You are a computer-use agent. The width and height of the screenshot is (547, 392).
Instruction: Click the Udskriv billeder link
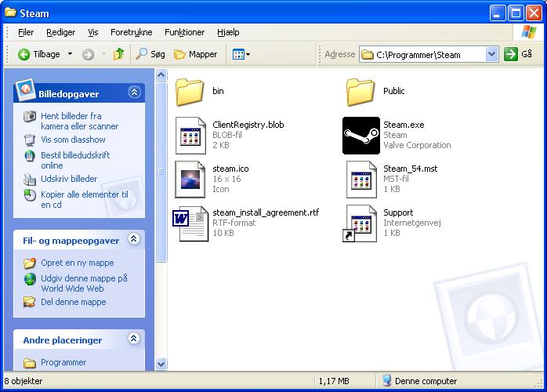[x=69, y=179]
